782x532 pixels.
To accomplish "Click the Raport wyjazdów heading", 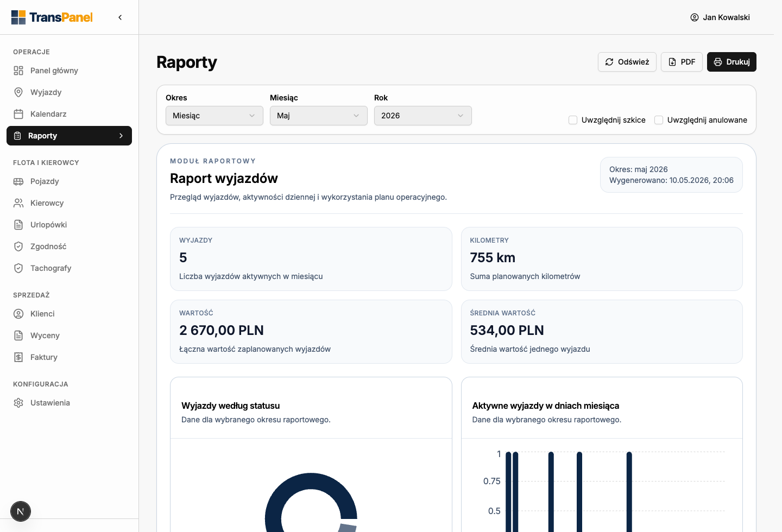I will tap(224, 179).
